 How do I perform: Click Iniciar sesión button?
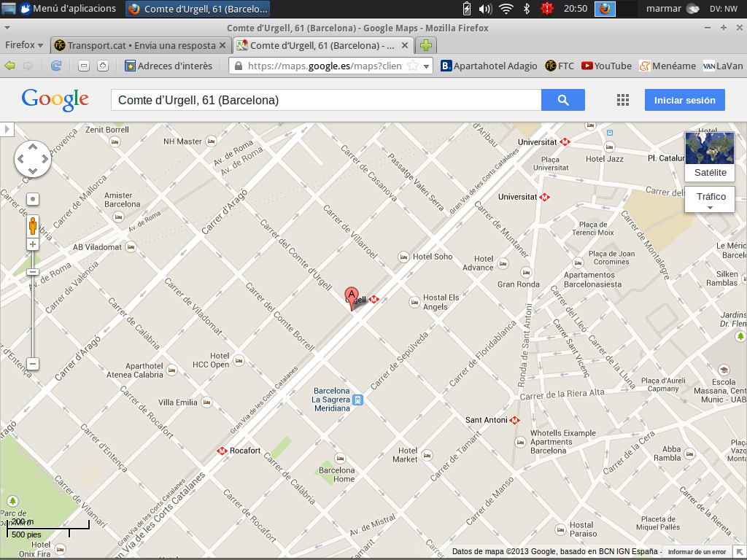click(x=684, y=100)
